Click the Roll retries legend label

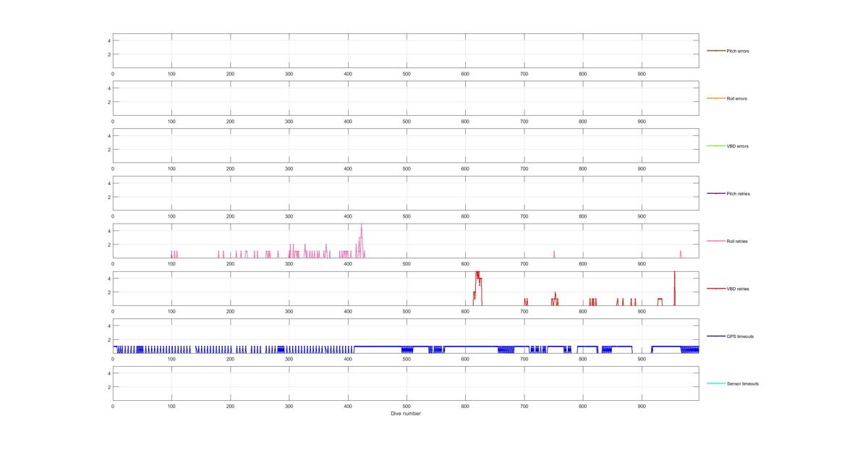(x=738, y=242)
